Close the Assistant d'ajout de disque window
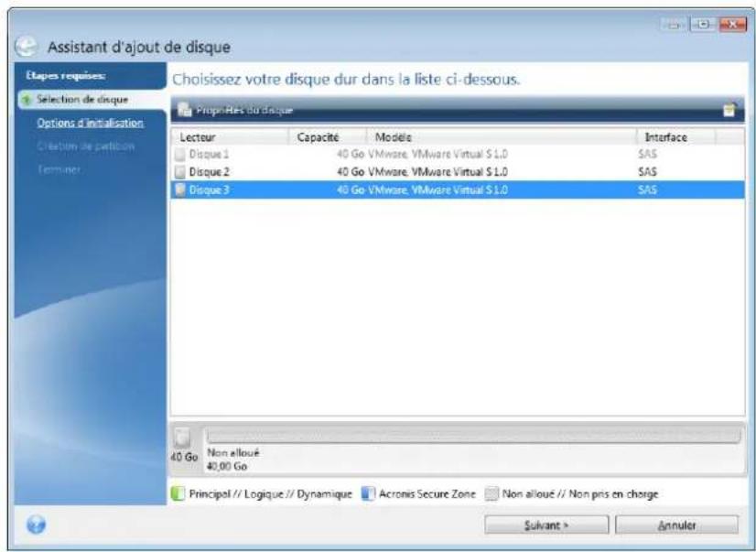This screenshot has width=756, height=552. [733, 24]
